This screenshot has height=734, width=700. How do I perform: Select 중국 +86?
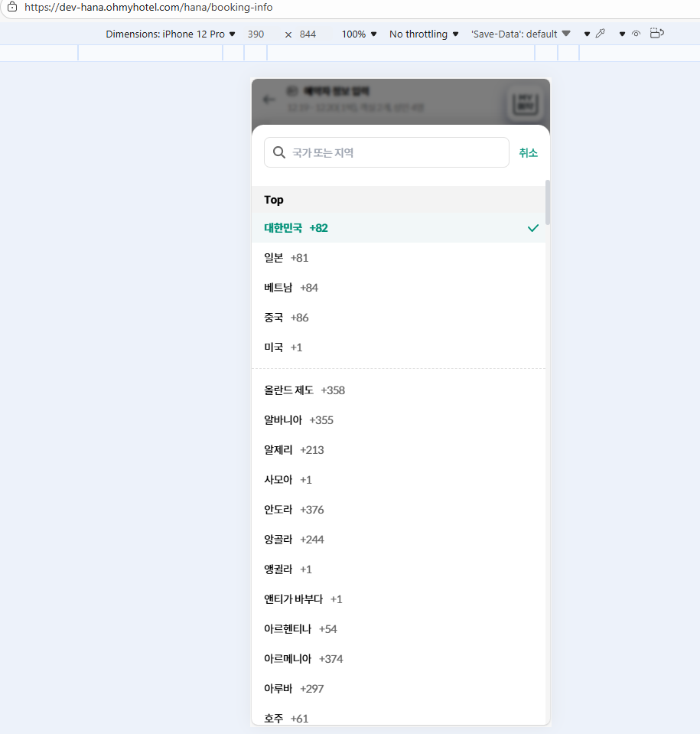click(x=399, y=318)
